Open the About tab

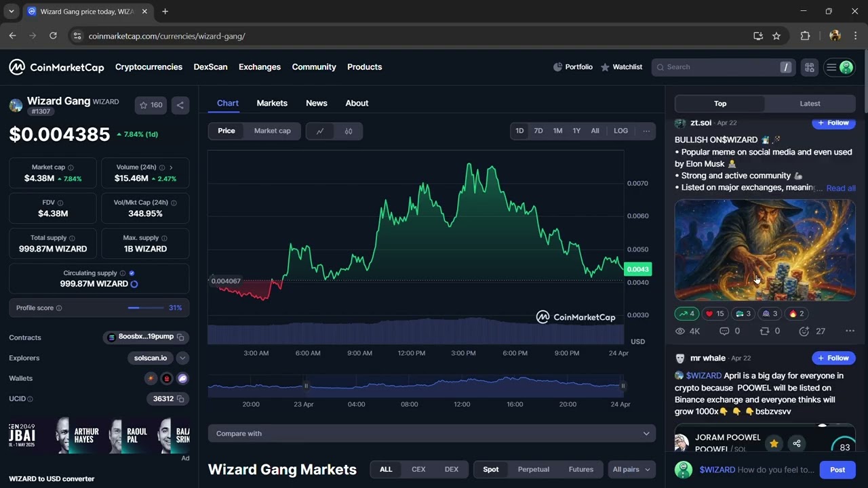(357, 103)
